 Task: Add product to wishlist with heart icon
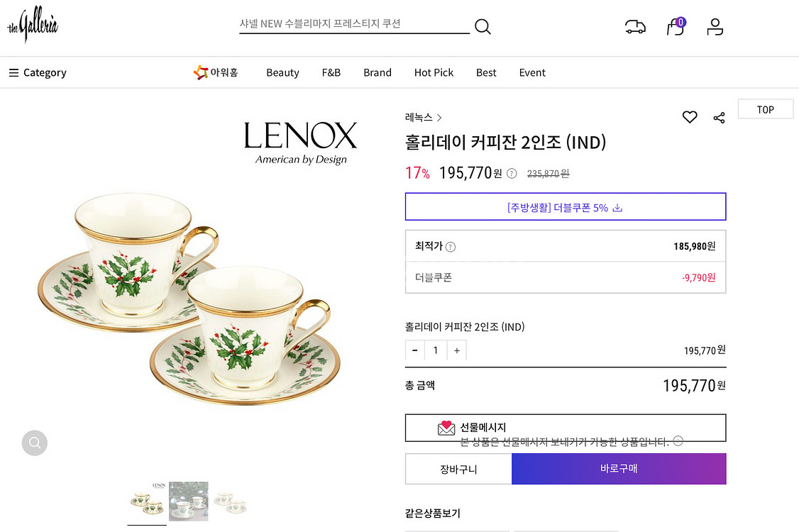tap(690, 117)
